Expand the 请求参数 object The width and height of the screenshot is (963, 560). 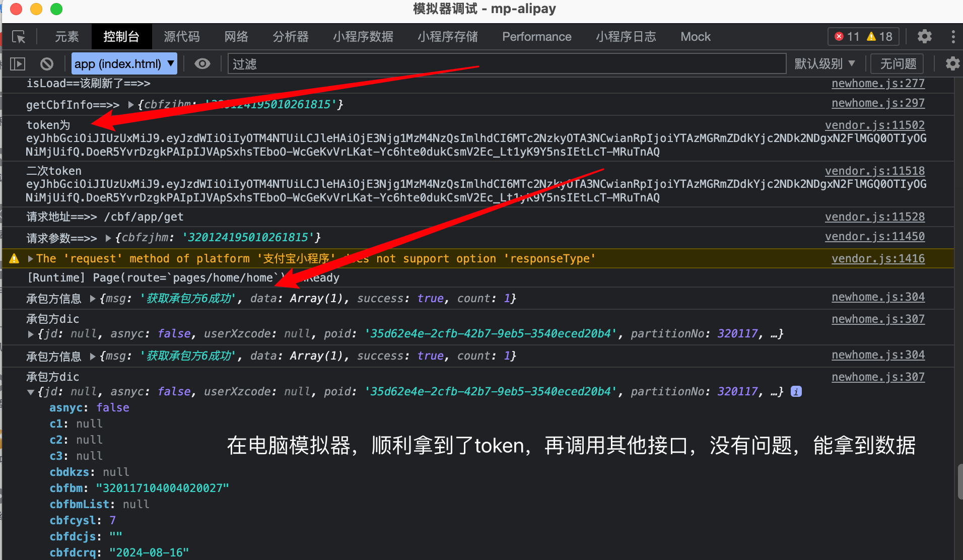108,238
